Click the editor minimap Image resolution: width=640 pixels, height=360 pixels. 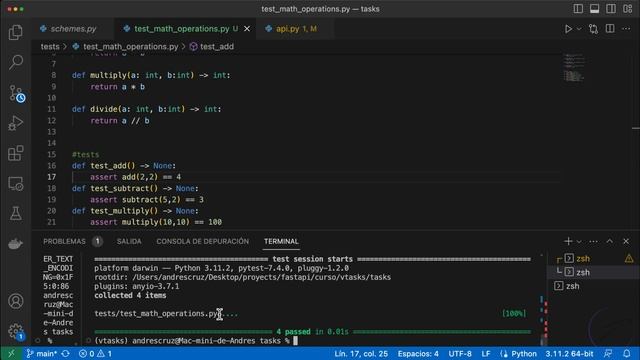click(574, 68)
